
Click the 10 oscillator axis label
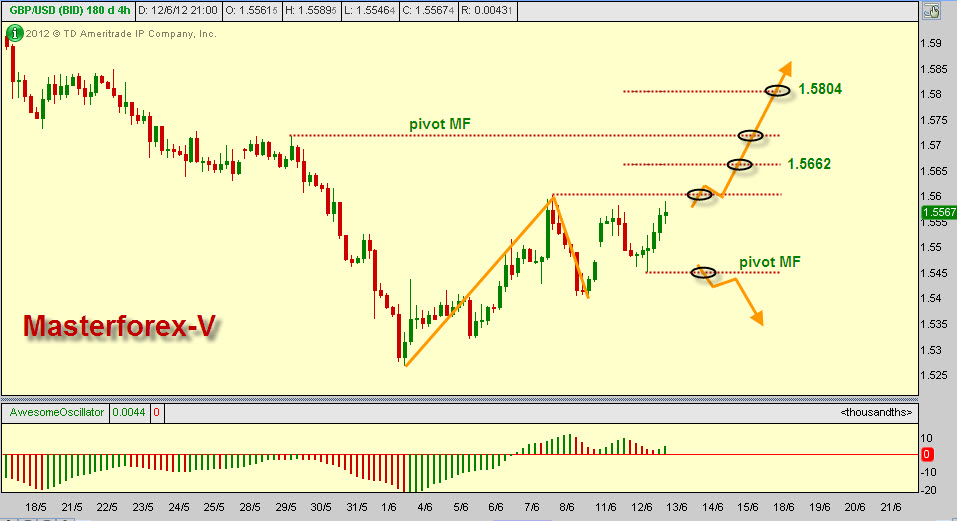(926, 438)
